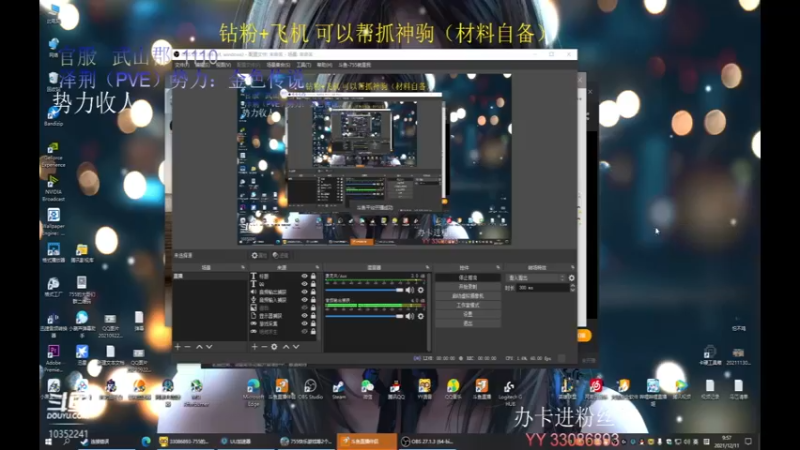This screenshot has height=450, width=800.
Task: Open Steam desktop shortcut
Action: (x=339, y=389)
